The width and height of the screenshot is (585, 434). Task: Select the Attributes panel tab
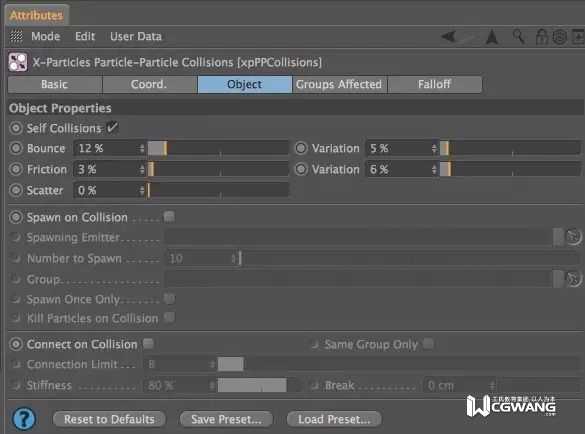click(x=37, y=15)
